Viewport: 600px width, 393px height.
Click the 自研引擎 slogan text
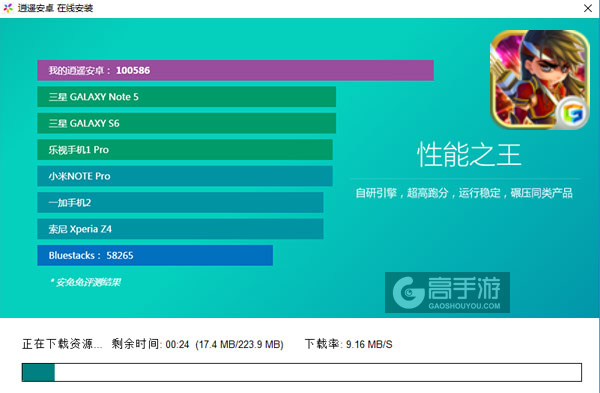464,193
